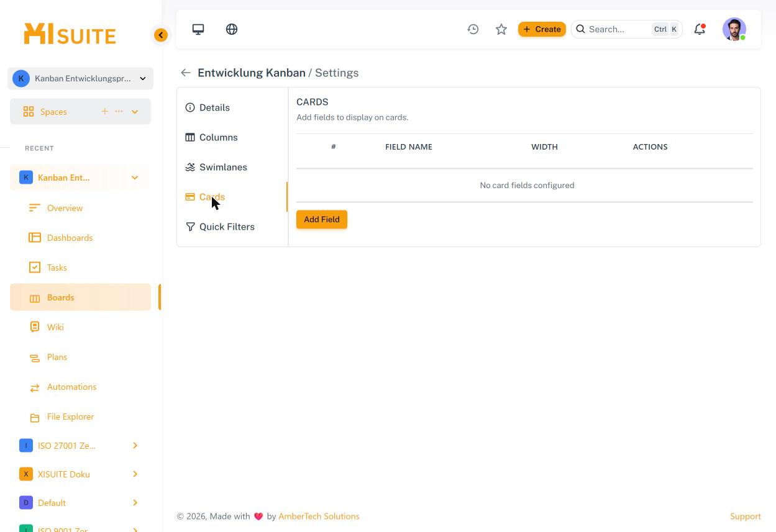Collapse the Spaces section chevron
Screen dimensions: 776x532
coord(135,112)
